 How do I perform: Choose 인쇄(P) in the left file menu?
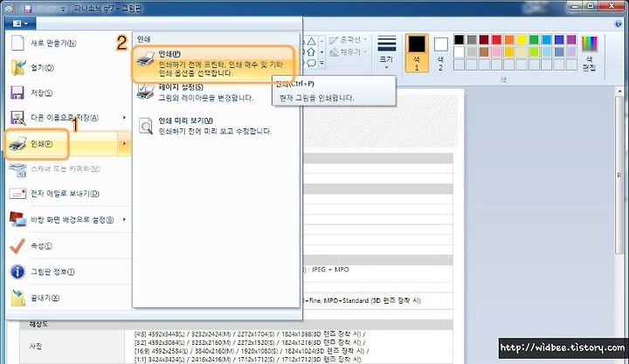pos(62,143)
